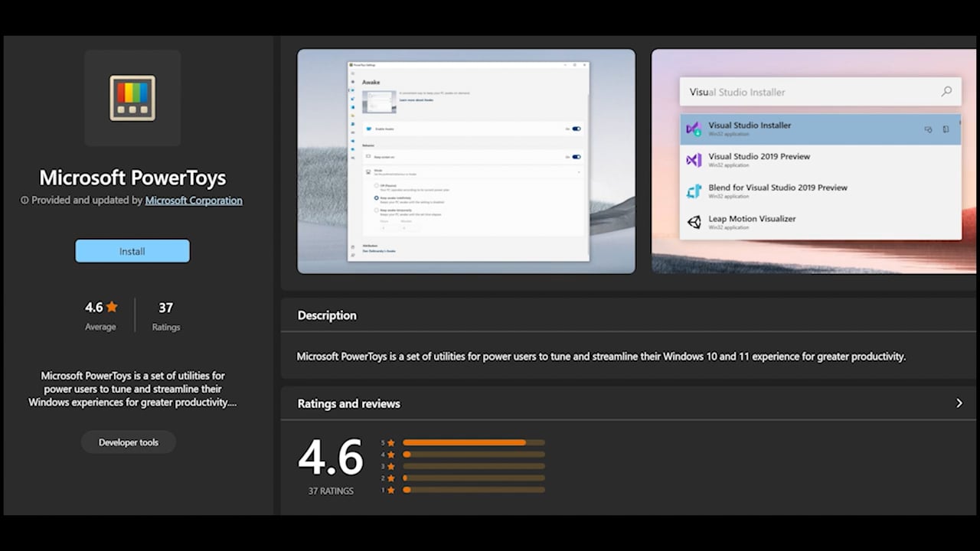980x551 pixels.
Task: Select Blend for Visual Studio 2019 Preview
Action: 820,191
